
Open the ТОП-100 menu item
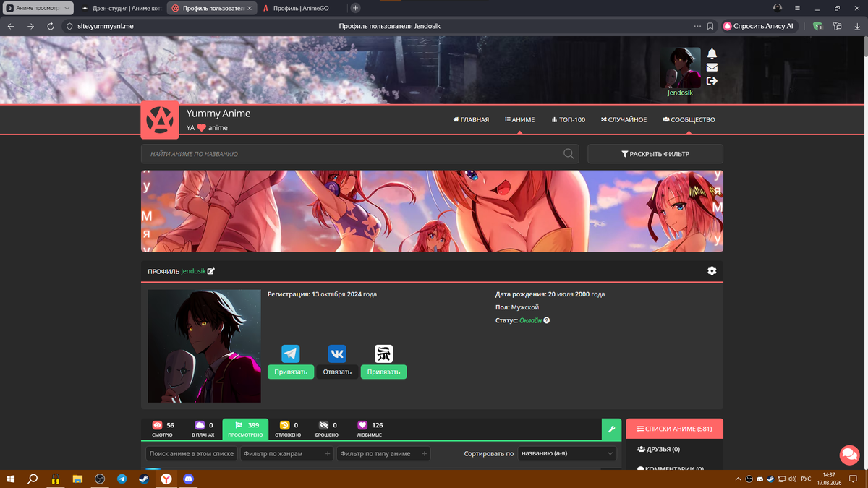point(568,120)
